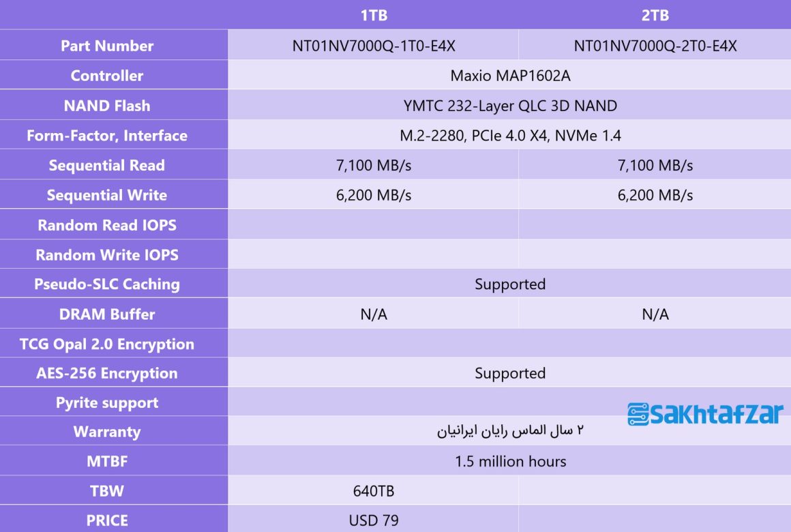The height and width of the screenshot is (532, 791).
Task: Click the TCG Opal 2.0 Encryption label
Action: 107,344
